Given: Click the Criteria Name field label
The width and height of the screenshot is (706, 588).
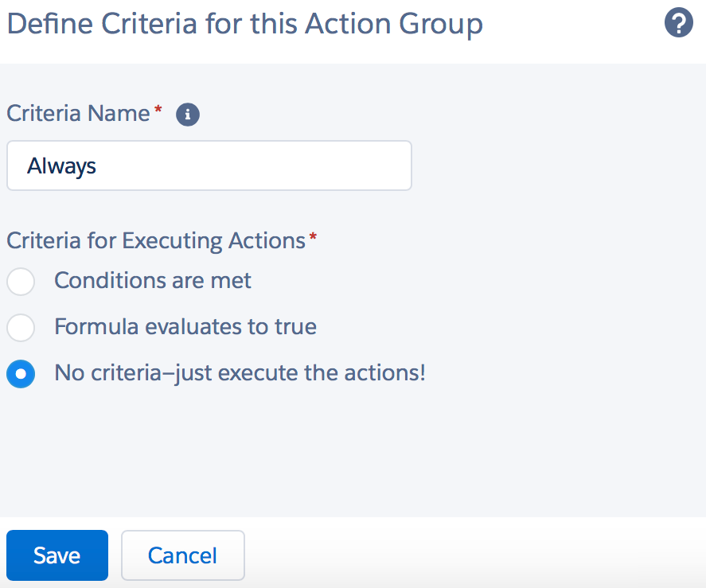Looking at the screenshot, I should pyautogui.click(x=78, y=113).
